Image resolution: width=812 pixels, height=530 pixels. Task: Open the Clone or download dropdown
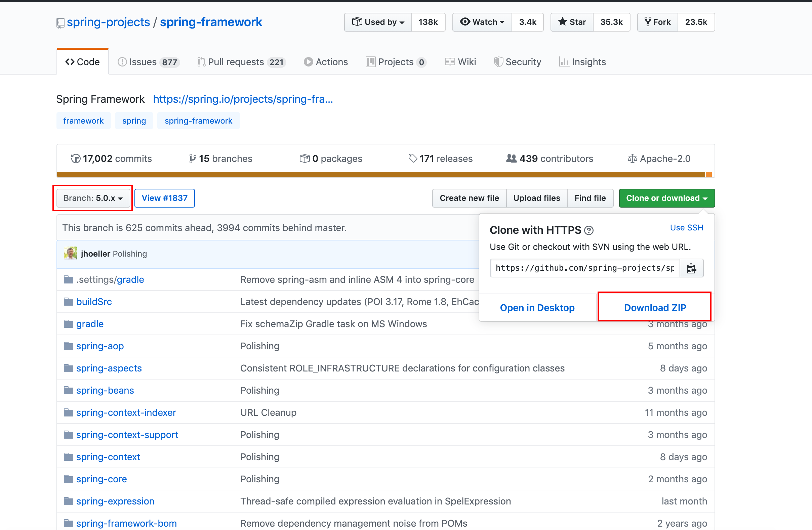tap(666, 198)
